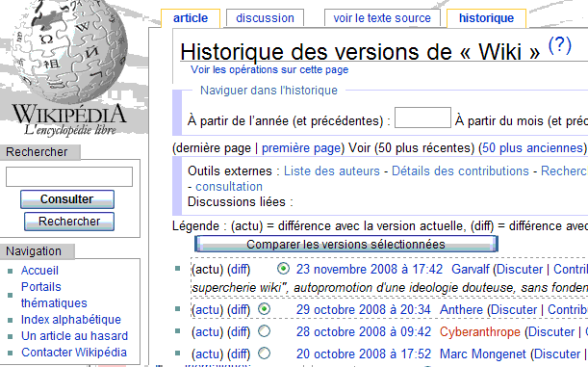The height and width of the screenshot is (367, 588).
Task: Click the Wikipédia globe logo
Action: [x=69, y=67]
